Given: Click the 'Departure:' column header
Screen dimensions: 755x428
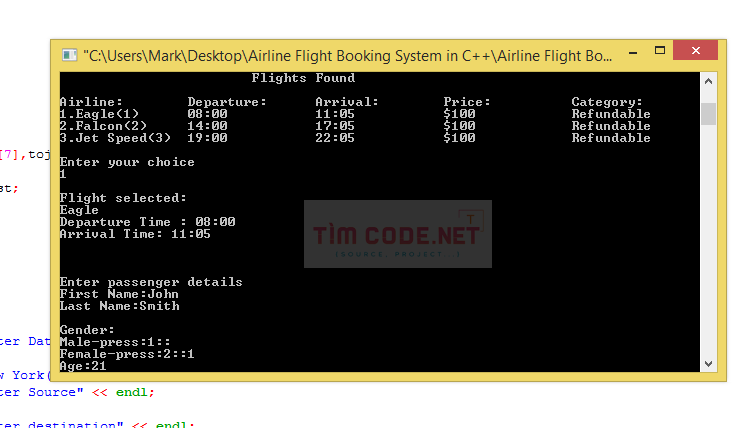Looking at the screenshot, I should 227,102.
